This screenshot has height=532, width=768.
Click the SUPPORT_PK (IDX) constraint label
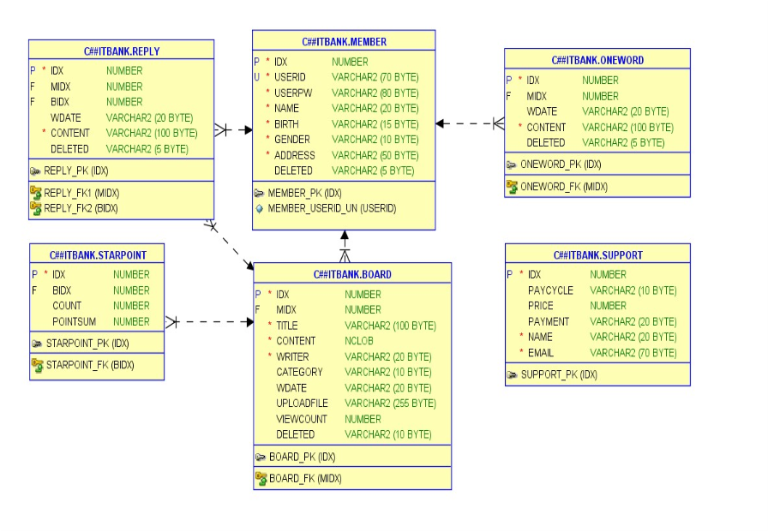[x=559, y=375]
